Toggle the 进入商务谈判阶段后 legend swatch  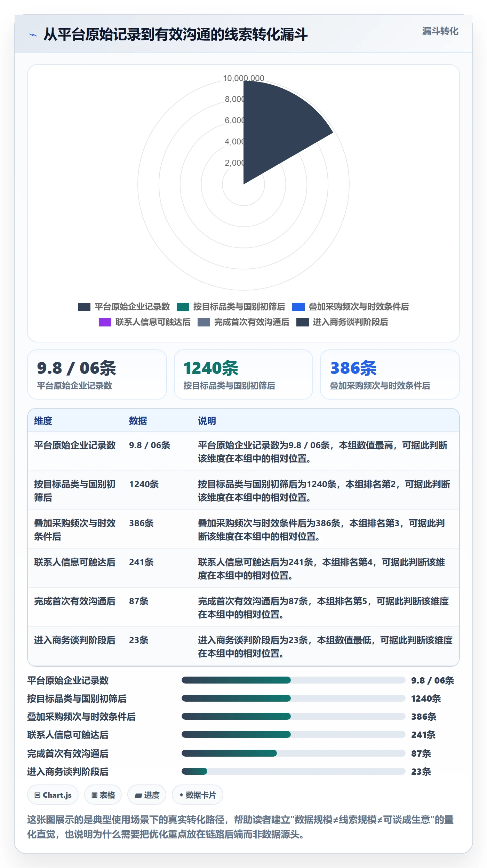303,322
